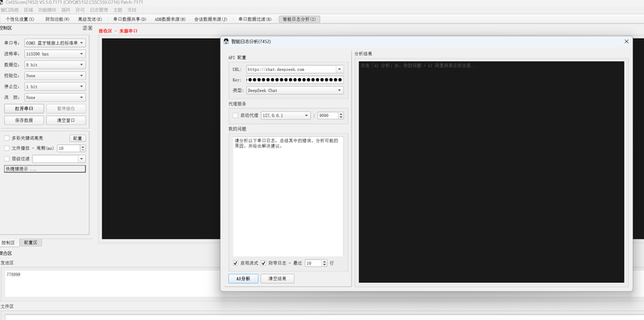Switch to the 附加功能 tab
The image size is (644, 320).
pyautogui.click(x=57, y=19)
